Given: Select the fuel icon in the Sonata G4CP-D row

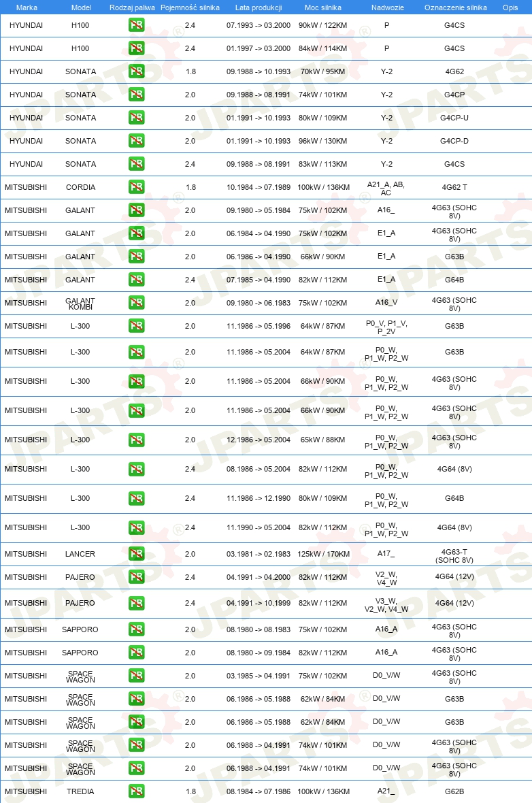Looking at the screenshot, I should pyautogui.click(x=136, y=140).
